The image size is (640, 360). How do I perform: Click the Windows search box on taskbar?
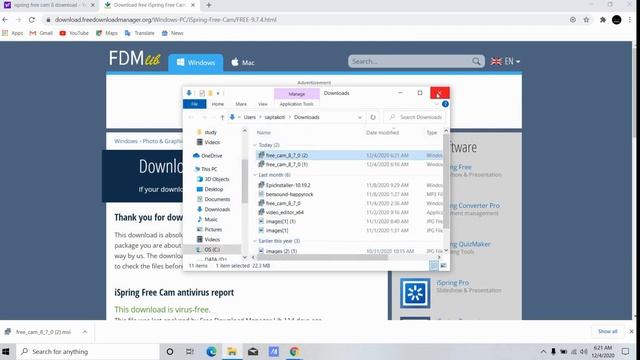[88, 351]
